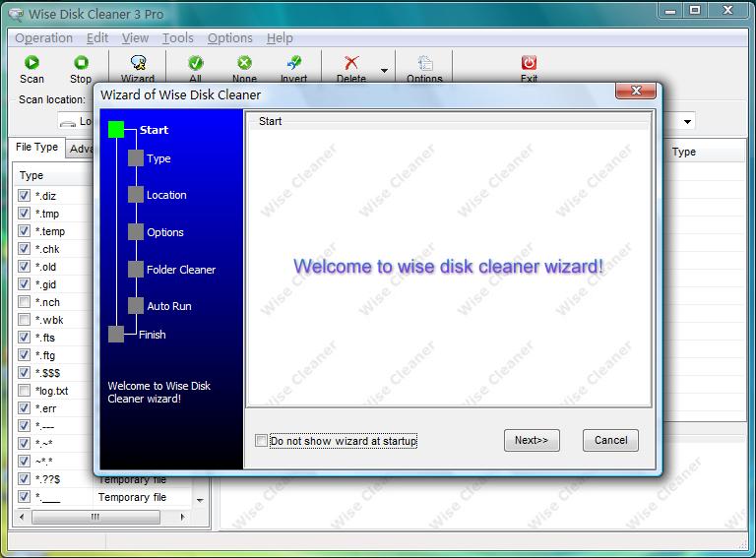This screenshot has height=558, width=756.
Task: Uncheck the *.ftg file type
Action: click(x=24, y=354)
